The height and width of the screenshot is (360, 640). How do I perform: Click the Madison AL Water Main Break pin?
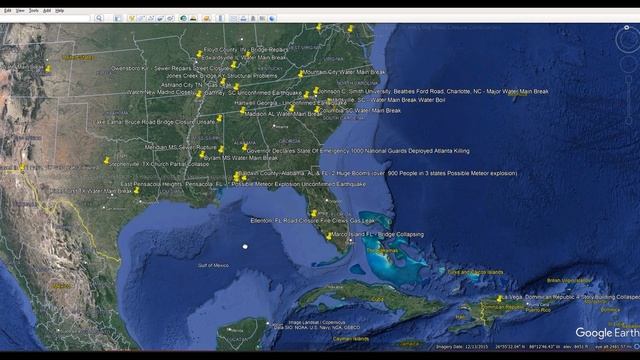[243, 110]
